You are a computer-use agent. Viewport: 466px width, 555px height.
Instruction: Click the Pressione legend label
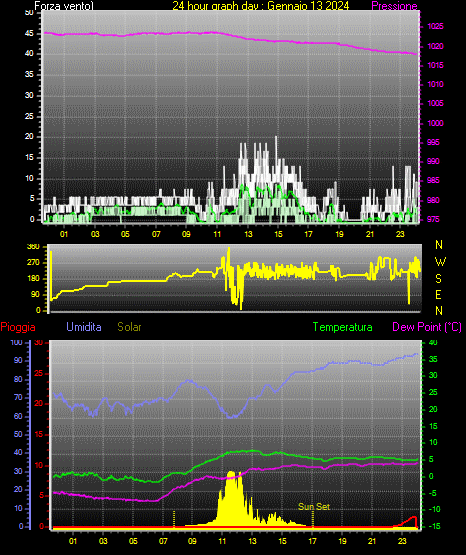(394, 6)
